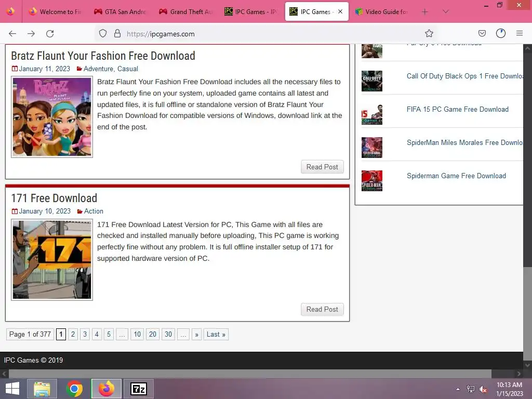Screen dimensions: 532x399
Task: Click the Page 1 of 377 label
Action: coord(30,335)
